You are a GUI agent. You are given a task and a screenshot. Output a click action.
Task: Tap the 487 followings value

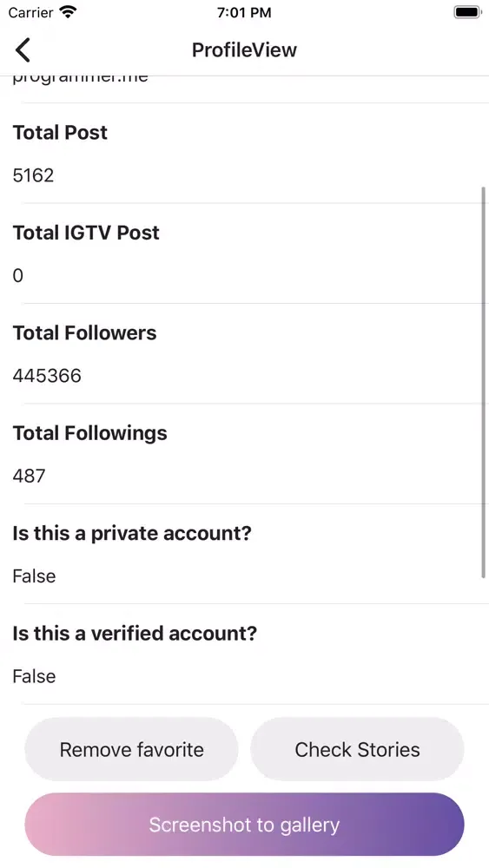pos(29,476)
